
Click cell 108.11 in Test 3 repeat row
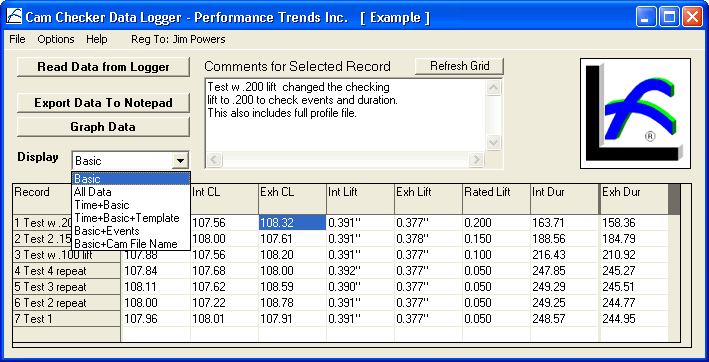pyautogui.click(x=156, y=287)
